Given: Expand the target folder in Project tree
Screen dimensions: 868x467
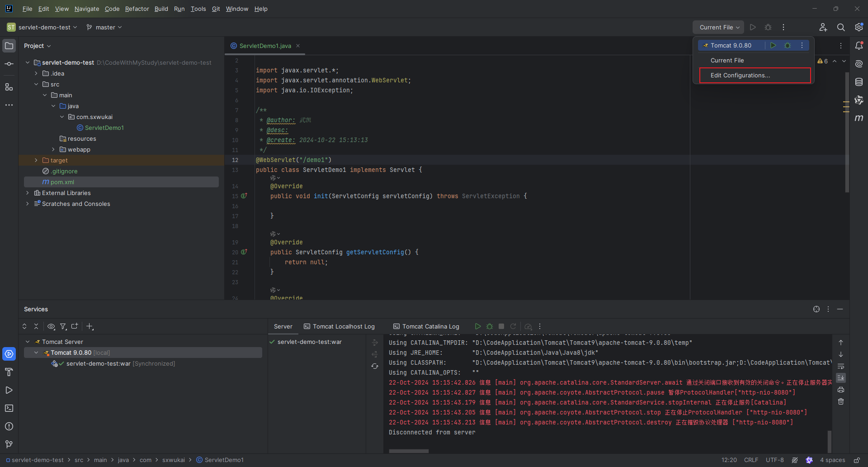Looking at the screenshot, I should (x=36, y=160).
